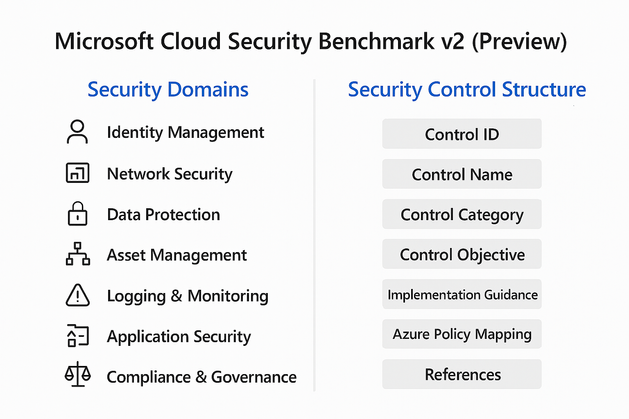Click the Compliance & Governance scales icon
This screenshot has width=629, height=419.
(77, 376)
